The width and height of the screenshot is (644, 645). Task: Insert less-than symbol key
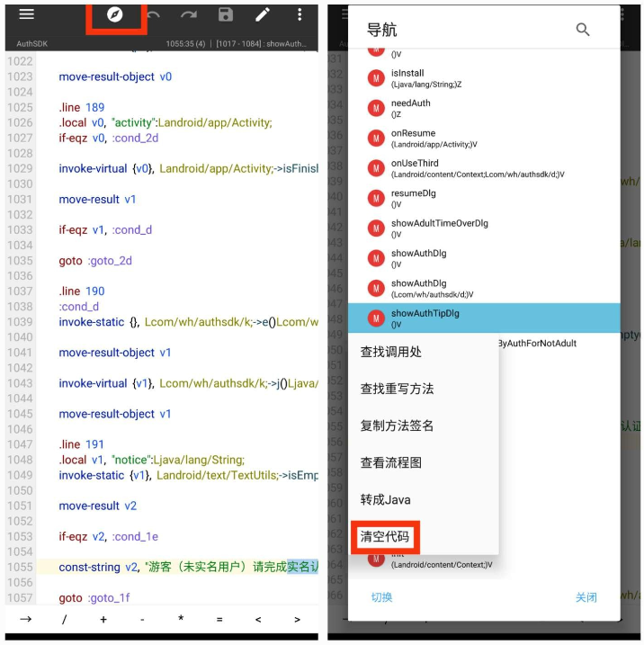tap(258, 620)
